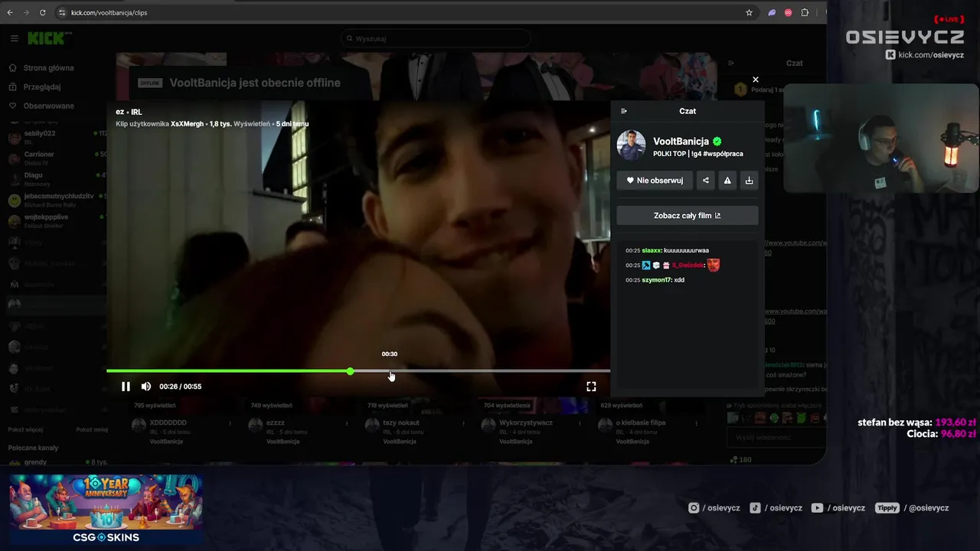Open Carrioner channel in sidebar
This screenshot has width=980, height=551.
click(x=56, y=158)
